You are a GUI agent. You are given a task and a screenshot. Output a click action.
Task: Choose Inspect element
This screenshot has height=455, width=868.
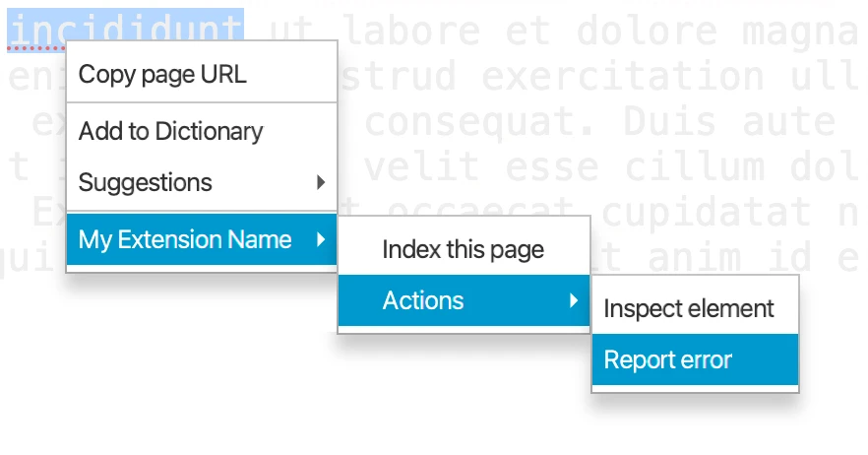click(x=689, y=308)
